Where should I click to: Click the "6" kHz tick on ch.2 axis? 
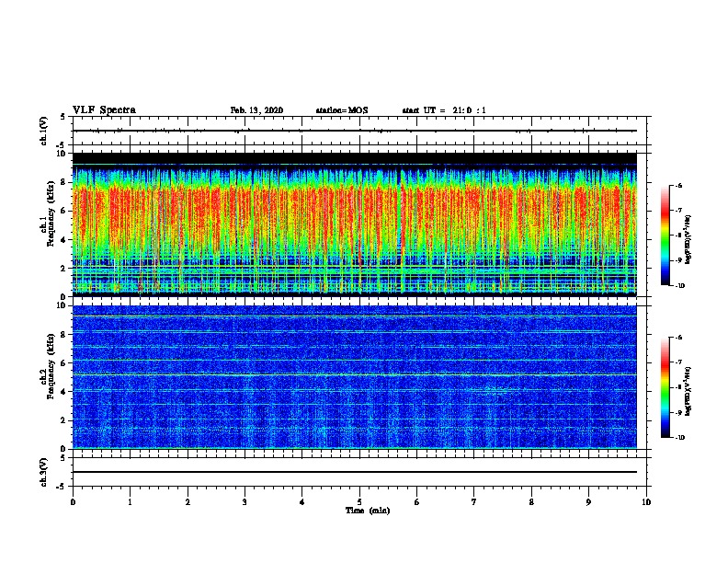[65, 363]
